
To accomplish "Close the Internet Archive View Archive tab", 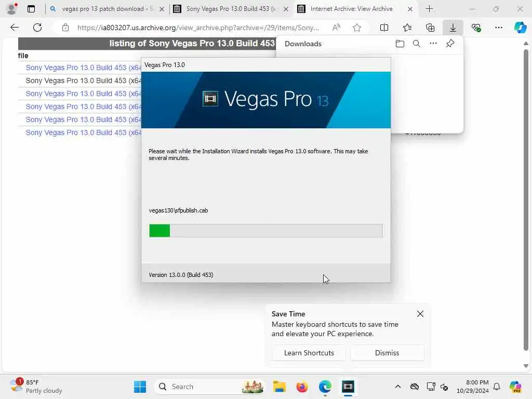I will [410, 9].
